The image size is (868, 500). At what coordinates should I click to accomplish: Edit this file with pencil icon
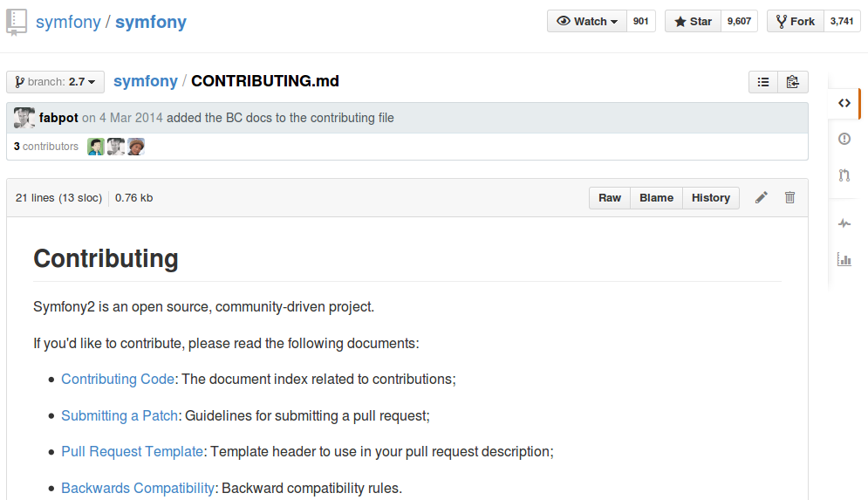tap(762, 198)
